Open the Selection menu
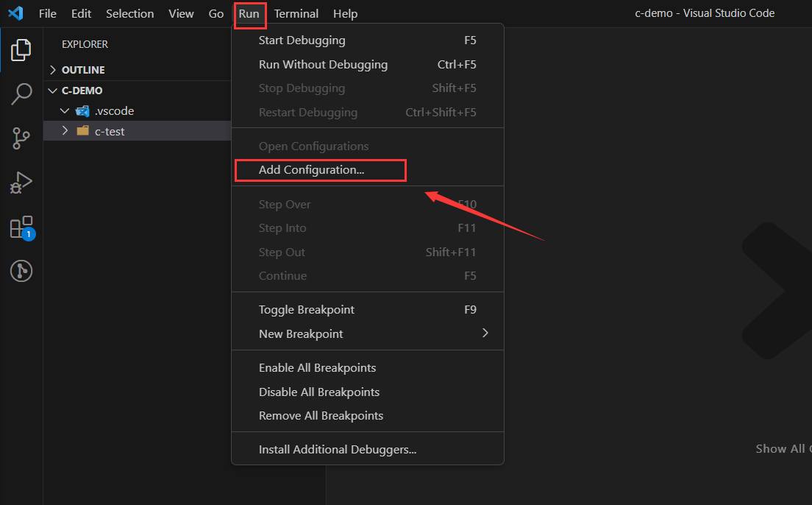The height and width of the screenshot is (505, 812). coord(130,13)
